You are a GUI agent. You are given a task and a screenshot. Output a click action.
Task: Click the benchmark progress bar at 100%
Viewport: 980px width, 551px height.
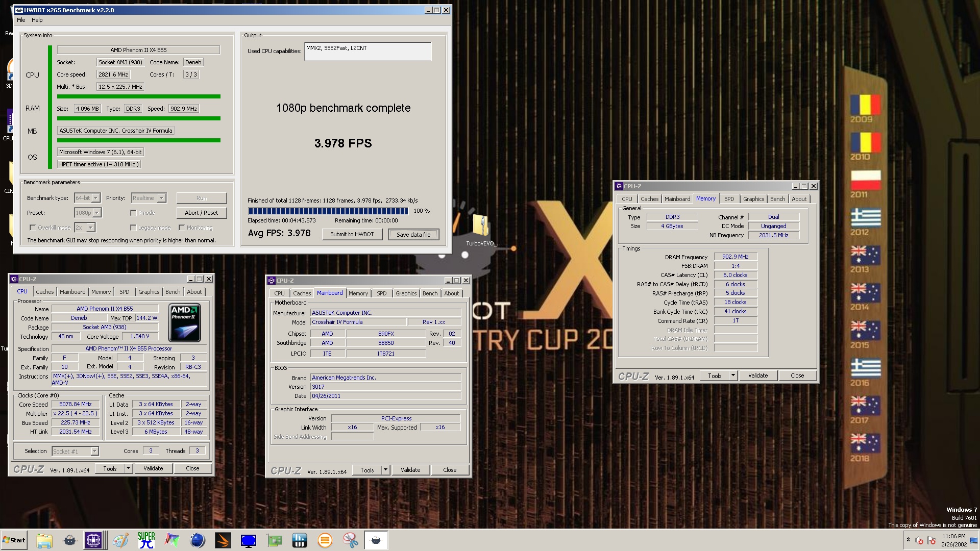[x=328, y=211]
